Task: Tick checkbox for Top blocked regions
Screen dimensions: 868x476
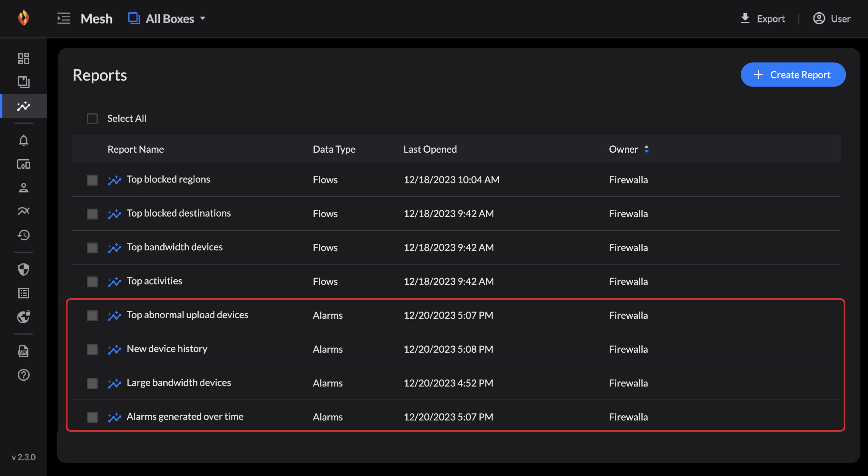Action: 92,180
